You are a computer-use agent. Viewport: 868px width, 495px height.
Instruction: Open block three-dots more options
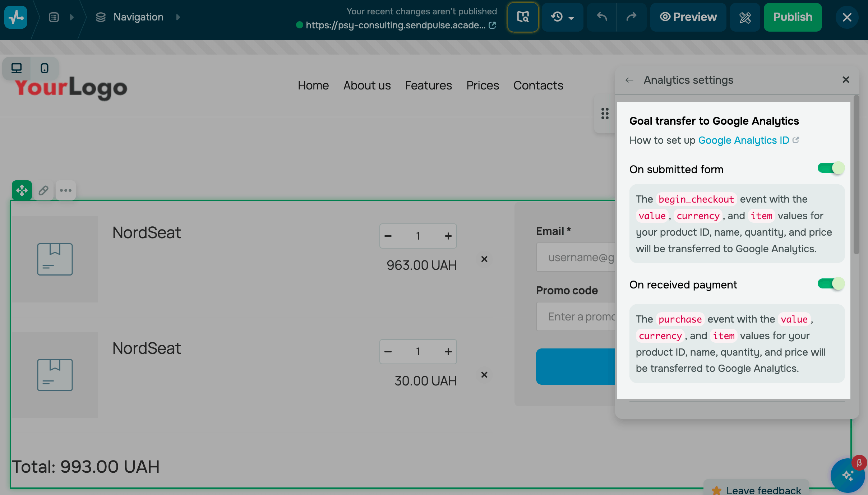pyautogui.click(x=66, y=190)
